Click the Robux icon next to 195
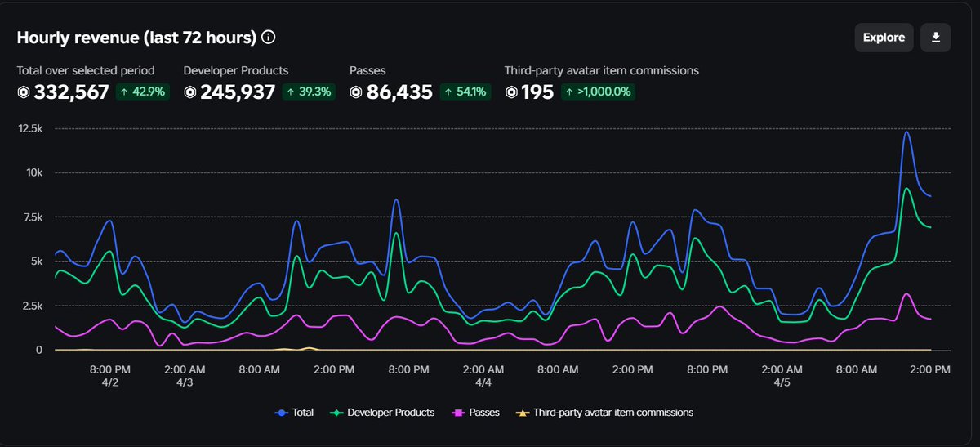Image resolution: width=980 pixels, height=447 pixels. [511, 92]
